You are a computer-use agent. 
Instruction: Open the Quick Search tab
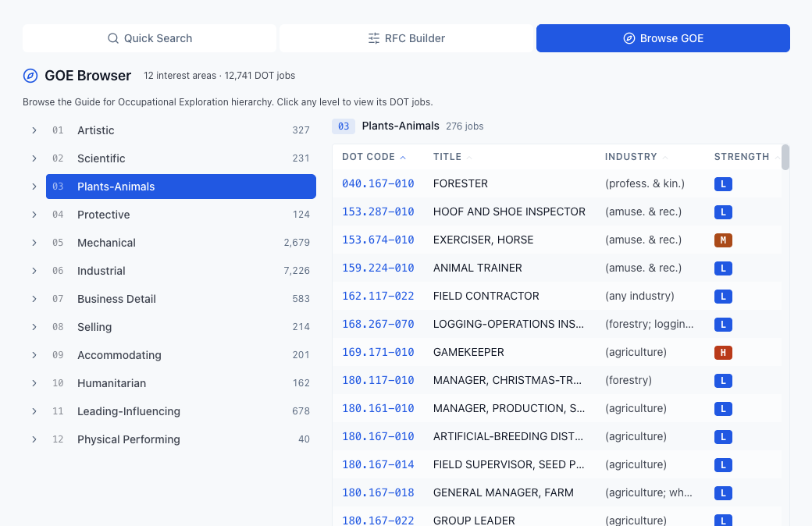tap(149, 38)
